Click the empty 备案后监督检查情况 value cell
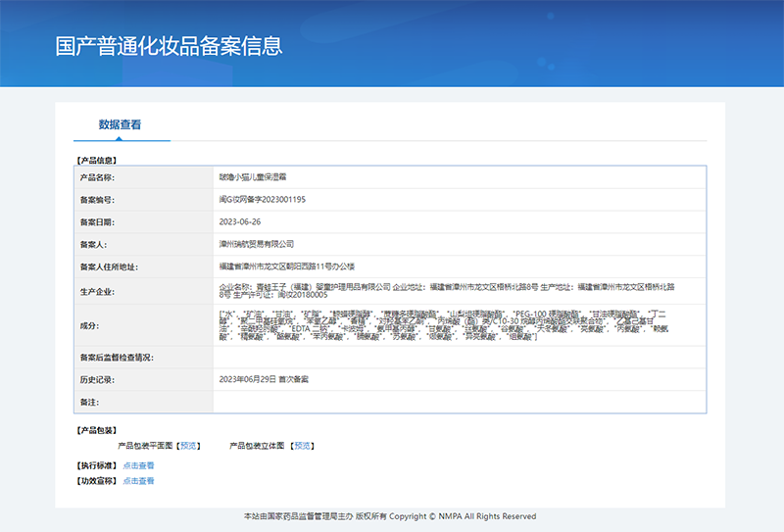 [x=459, y=358]
